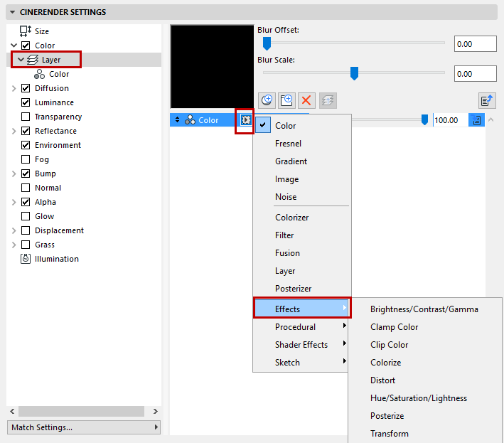
Task: Choose Fusion in the shader menu
Action: point(302,253)
